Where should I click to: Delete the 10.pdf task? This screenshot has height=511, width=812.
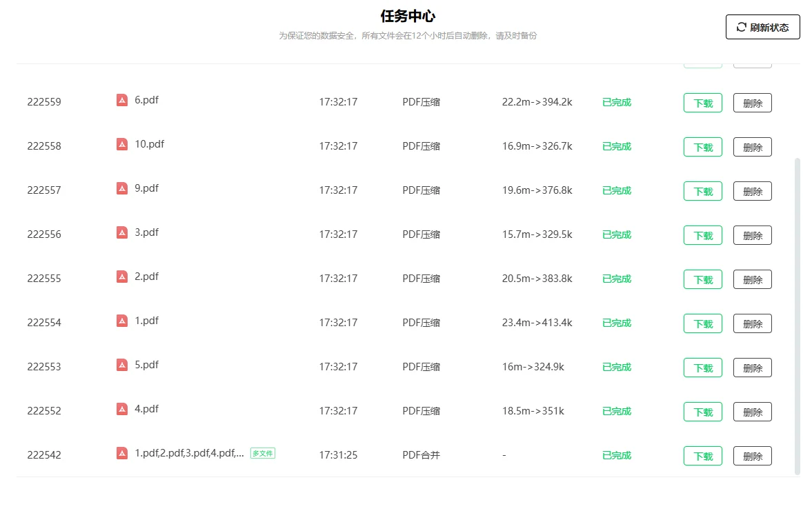click(x=753, y=146)
